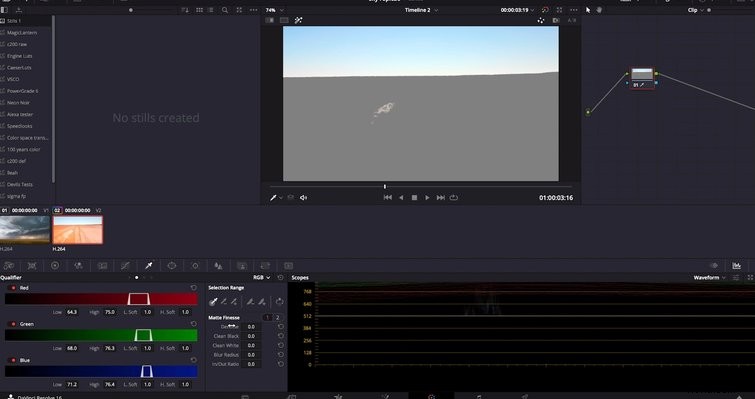Toggle split screen view in viewer
The height and width of the screenshot is (399, 755).
pos(285,20)
